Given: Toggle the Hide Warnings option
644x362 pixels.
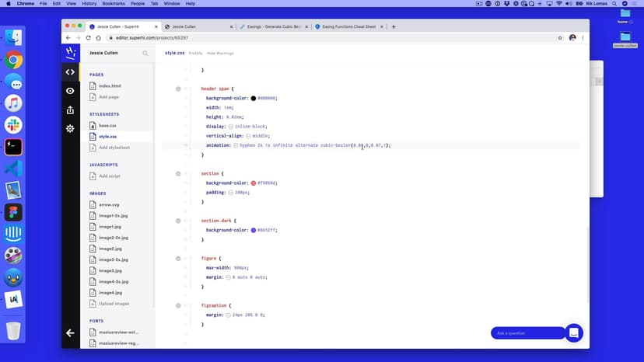Looking at the screenshot, I should point(220,53).
